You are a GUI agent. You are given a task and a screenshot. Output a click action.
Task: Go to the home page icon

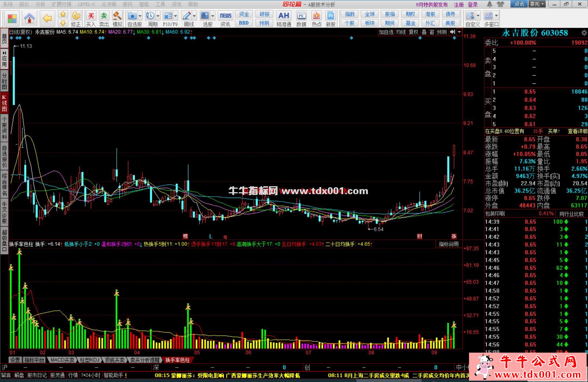pyautogui.click(x=29, y=18)
